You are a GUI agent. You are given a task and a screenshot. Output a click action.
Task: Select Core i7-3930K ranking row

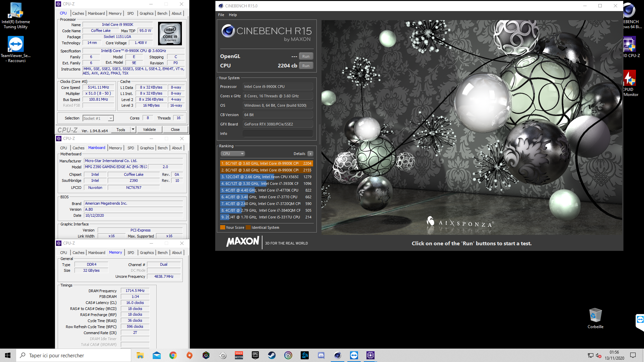[266, 184]
